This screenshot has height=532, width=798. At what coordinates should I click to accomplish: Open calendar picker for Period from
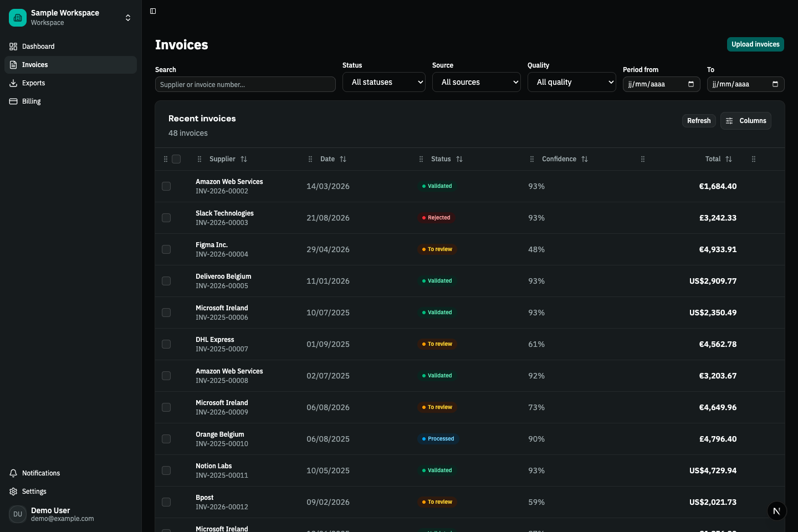point(691,84)
